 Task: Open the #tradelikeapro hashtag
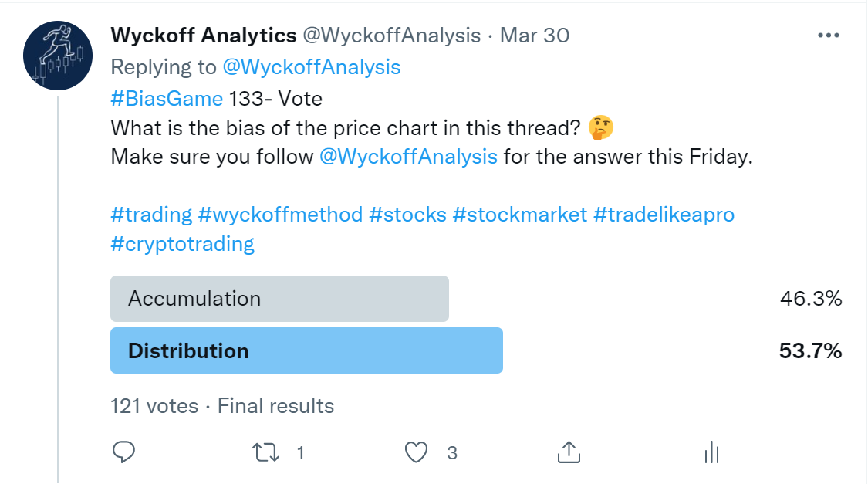(x=664, y=215)
